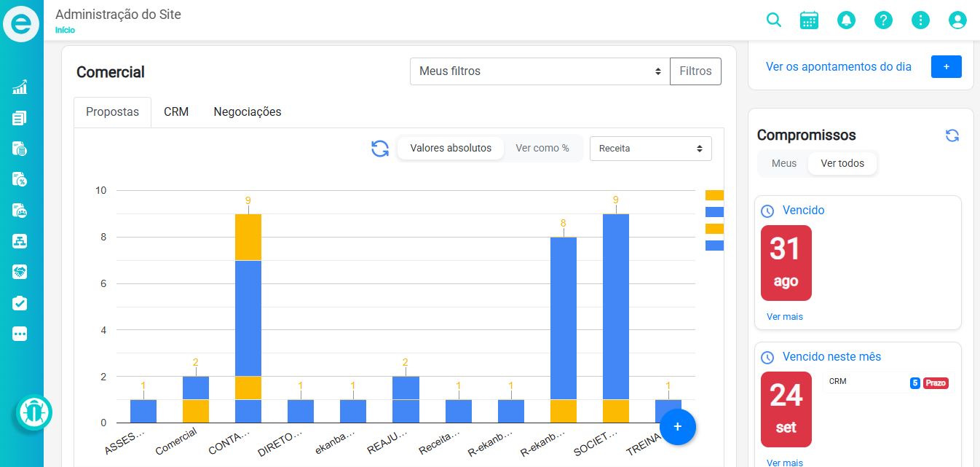Click the red 31 ago date tile
Screen dimensions: 980x467
tap(786, 263)
